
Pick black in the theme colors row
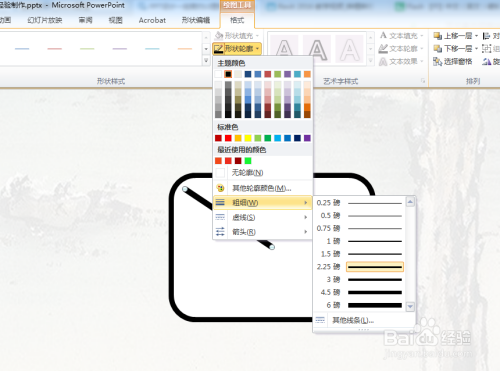228,74
